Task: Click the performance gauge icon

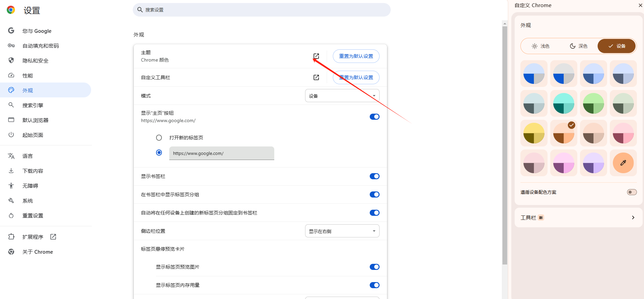Action: click(x=11, y=75)
